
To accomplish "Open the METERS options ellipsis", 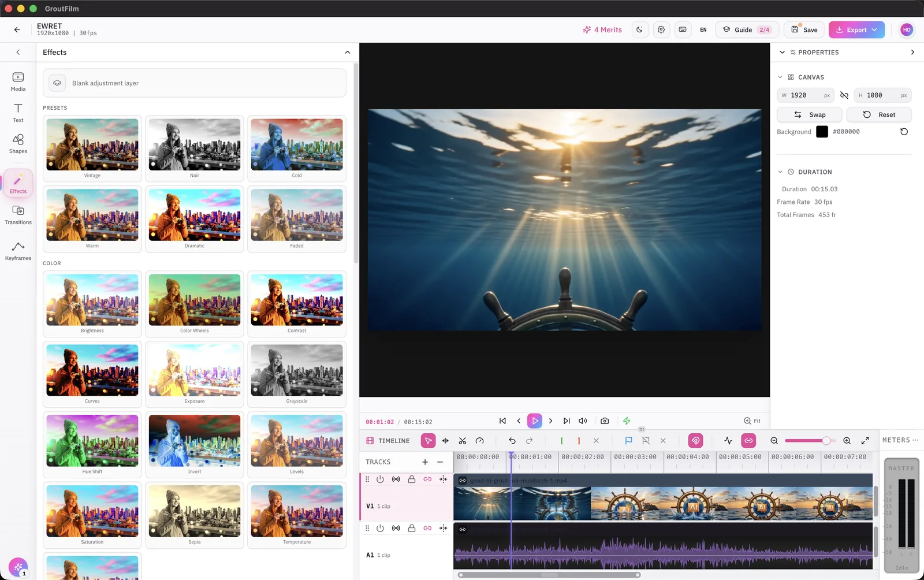I will coord(915,440).
